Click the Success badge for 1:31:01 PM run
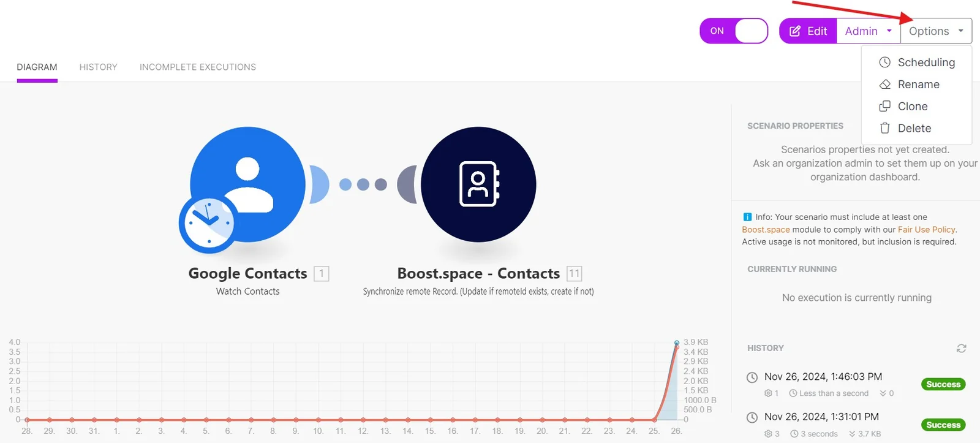The height and width of the screenshot is (443, 980). 943,425
